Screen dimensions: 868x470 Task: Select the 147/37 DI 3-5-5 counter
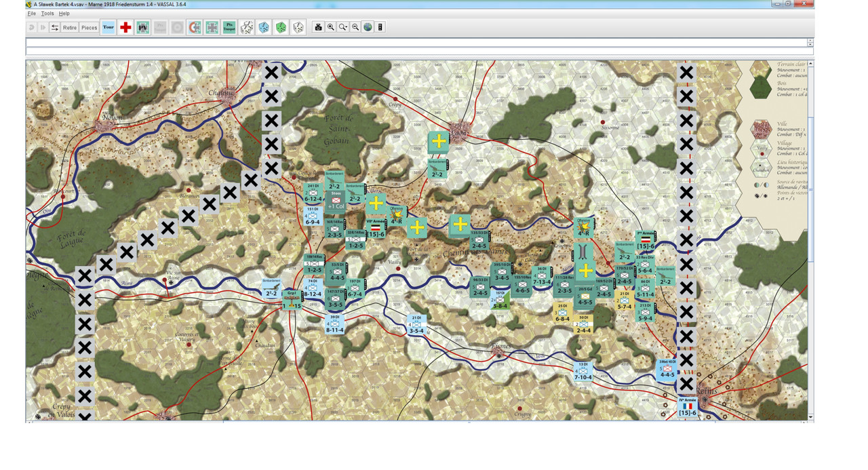click(x=334, y=300)
